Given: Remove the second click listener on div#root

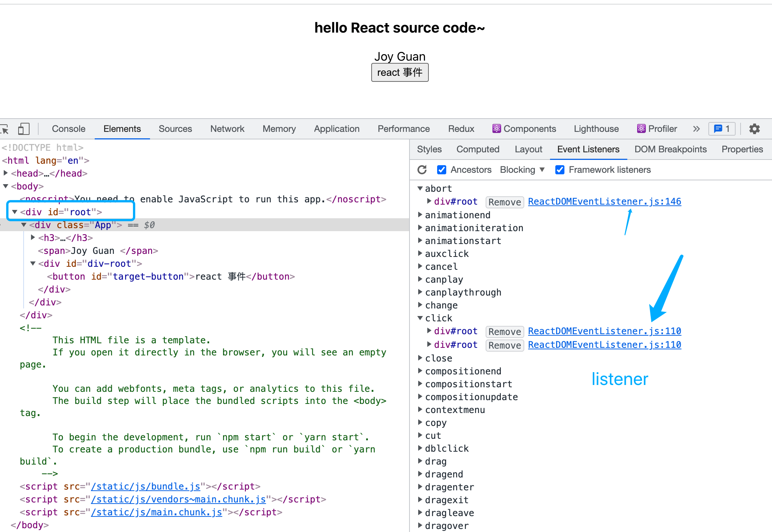Looking at the screenshot, I should coord(505,345).
